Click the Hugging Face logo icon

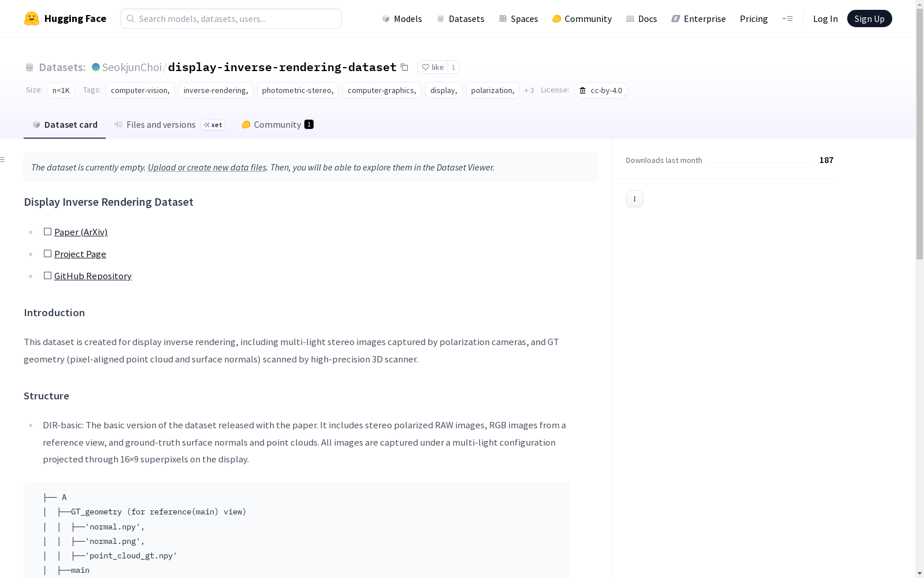coord(32,18)
